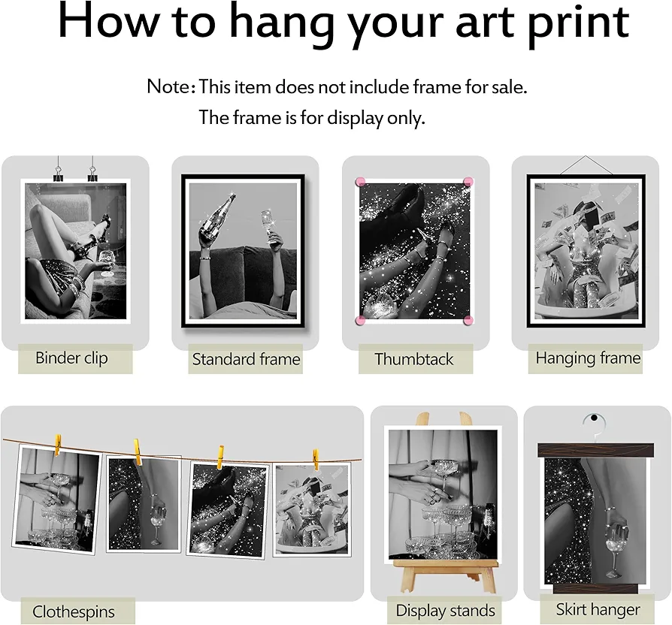
Task: Click the Skirt hanger label
Action: (x=598, y=609)
